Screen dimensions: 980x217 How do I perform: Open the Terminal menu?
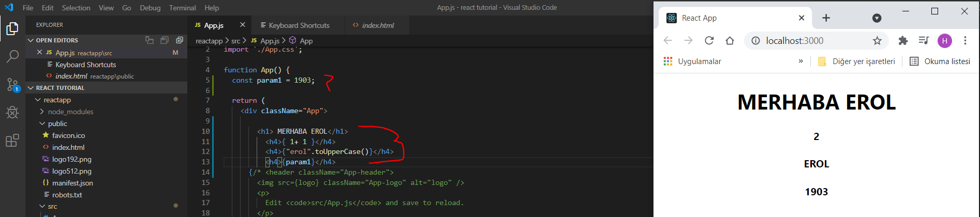[x=182, y=8]
